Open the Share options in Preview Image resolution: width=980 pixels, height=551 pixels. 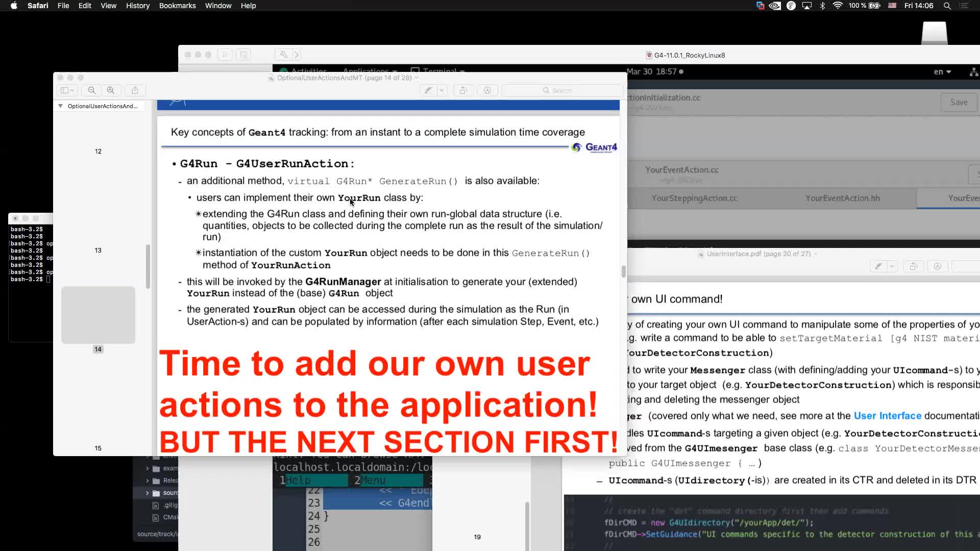135,90
